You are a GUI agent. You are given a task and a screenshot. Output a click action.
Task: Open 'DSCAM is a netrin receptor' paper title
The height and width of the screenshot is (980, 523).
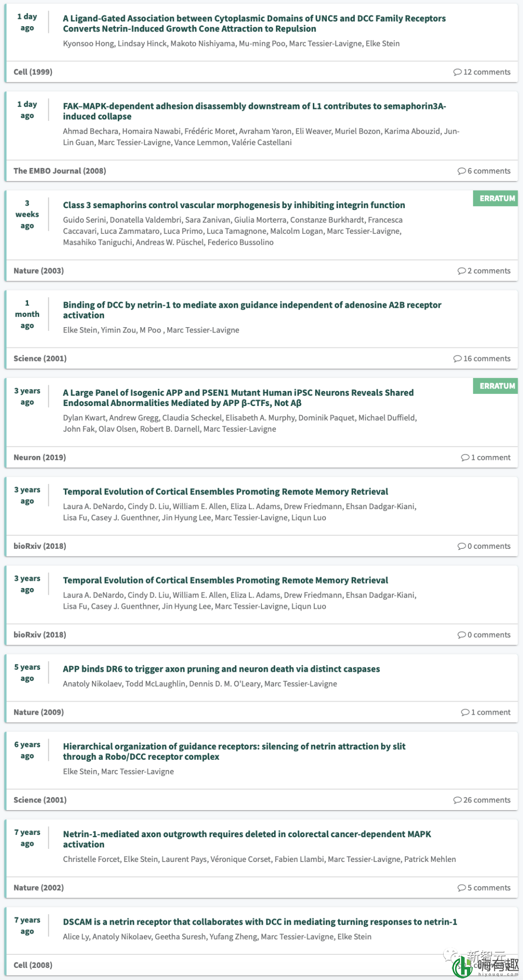260,922
